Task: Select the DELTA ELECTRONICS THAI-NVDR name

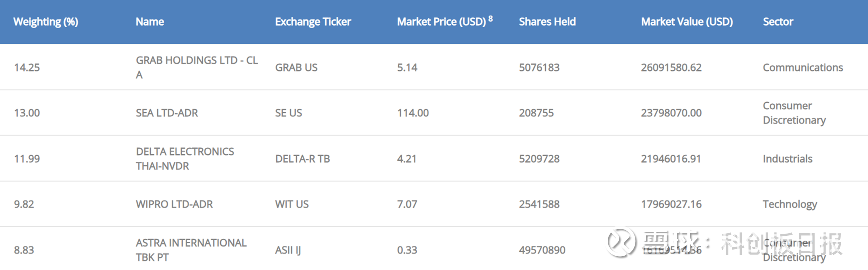Action: (x=185, y=158)
